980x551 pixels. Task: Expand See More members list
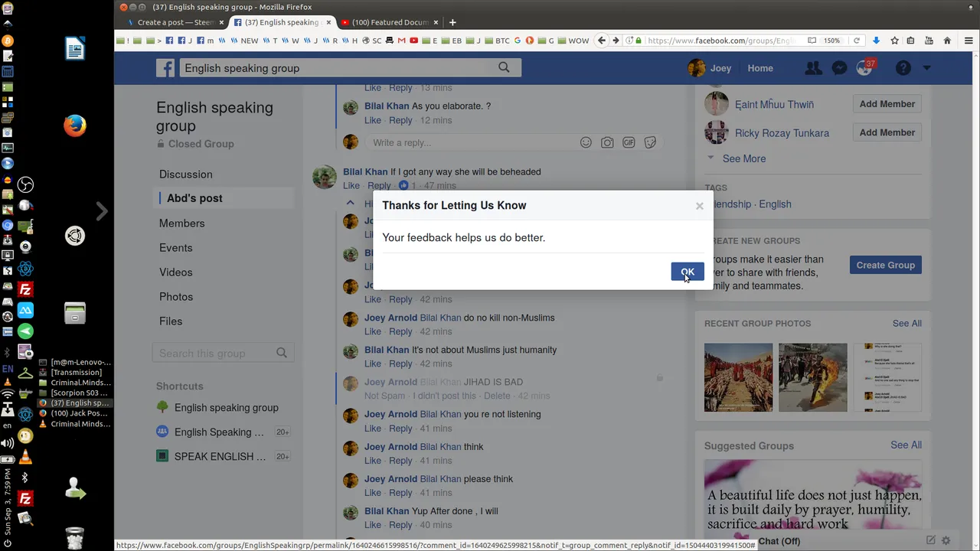[x=744, y=158]
